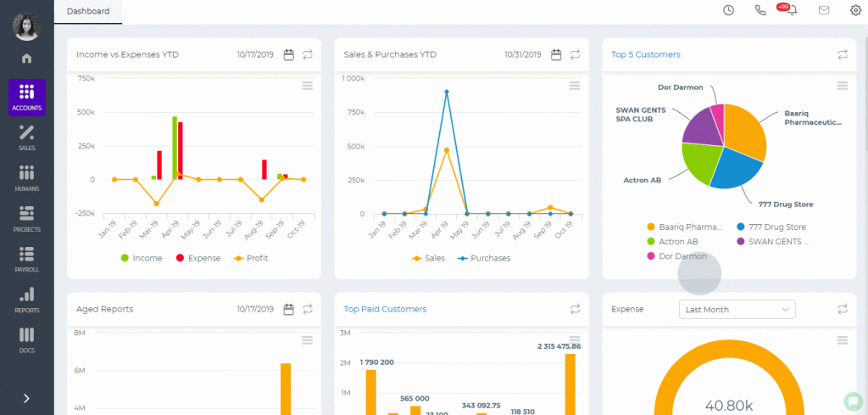The height and width of the screenshot is (415, 868).
Task: Open Income vs Expenses chart hamburger menu
Action: click(307, 86)
